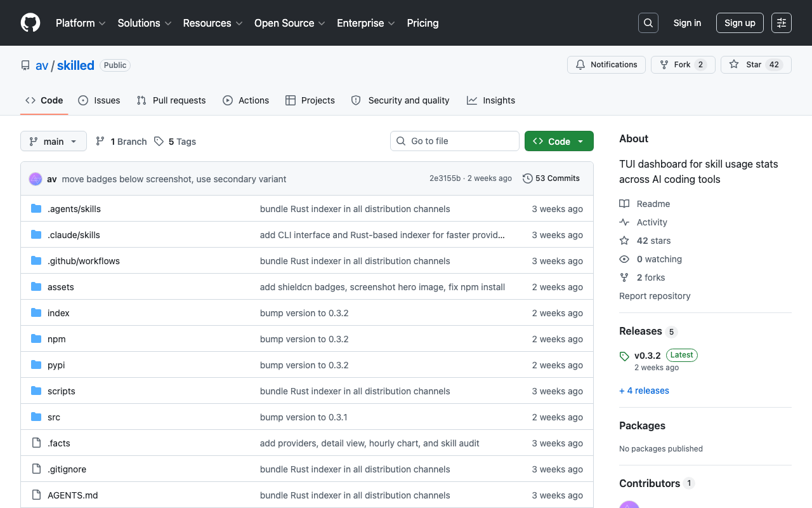The width and height of the screenshot is (812, 508).
Task: Click the pypi folder icon
Action: pyautogui.click(x=36, y=365)
